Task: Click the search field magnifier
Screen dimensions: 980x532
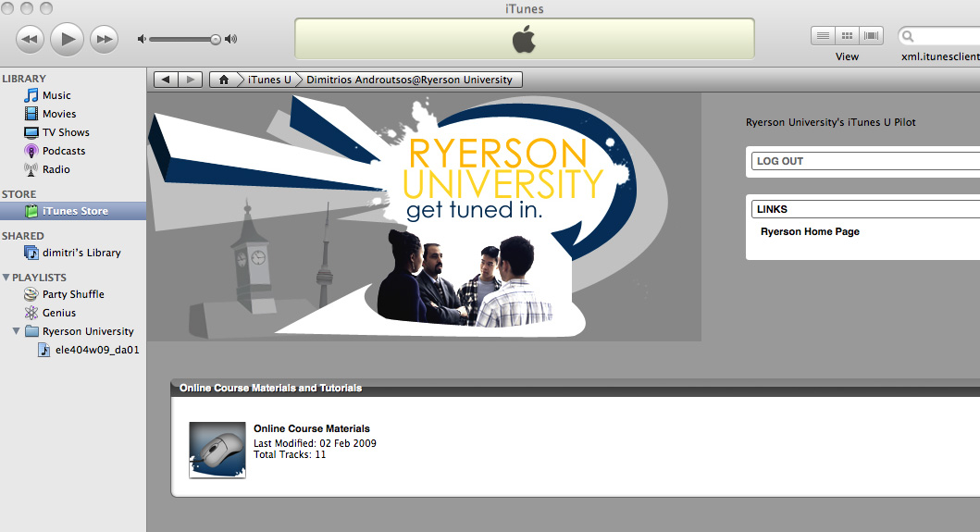Action: [x=908, y=36]
